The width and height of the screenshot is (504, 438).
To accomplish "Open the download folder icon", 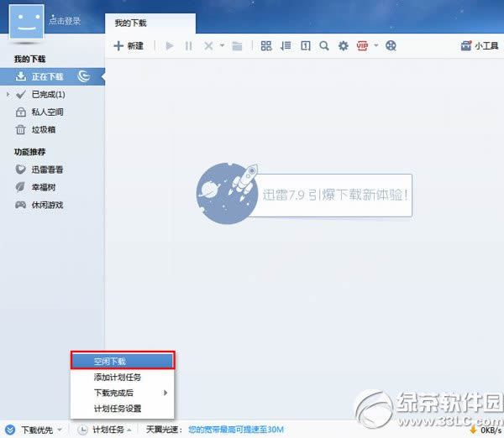I will click(x=237, y=46).
